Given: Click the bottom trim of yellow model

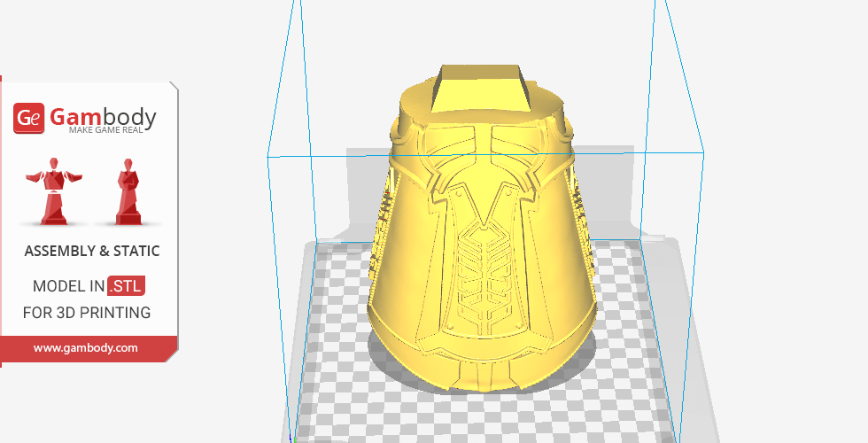Looking at the screenshot, I should (x=483, y=377).
